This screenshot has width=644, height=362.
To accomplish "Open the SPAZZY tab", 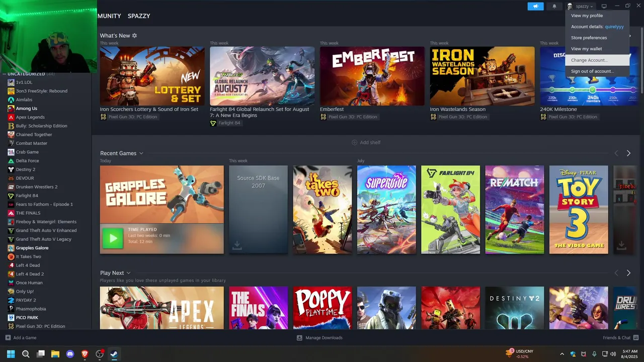I will [x=139, y=16].
